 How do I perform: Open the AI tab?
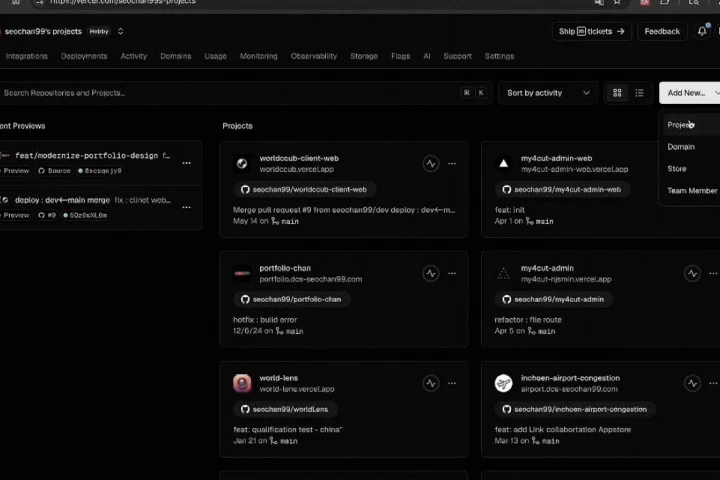tap(427, 56)
